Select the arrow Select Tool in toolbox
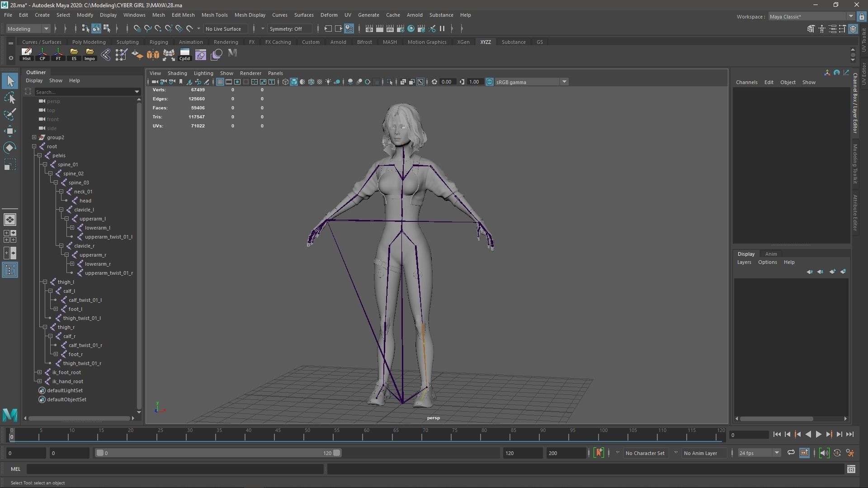Screen dimensions: 868x488 pyautogui.click(x=10, y=81)
